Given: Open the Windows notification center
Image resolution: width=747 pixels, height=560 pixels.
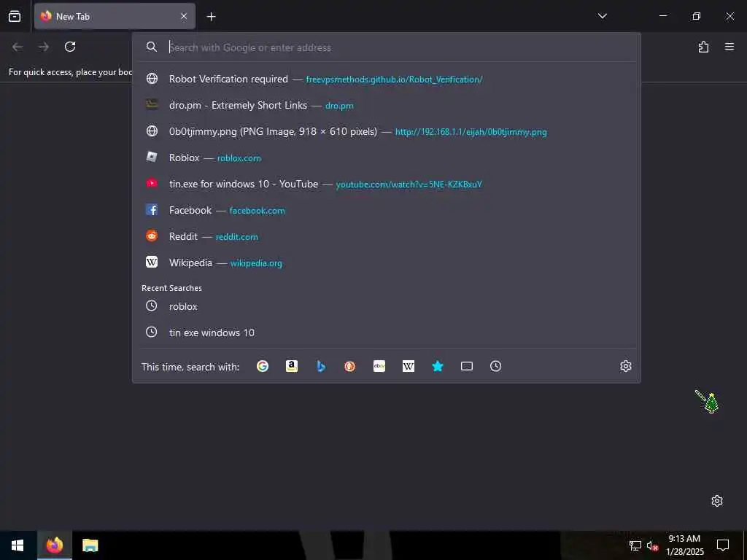Looking at the screenshot, I should 723,545.
